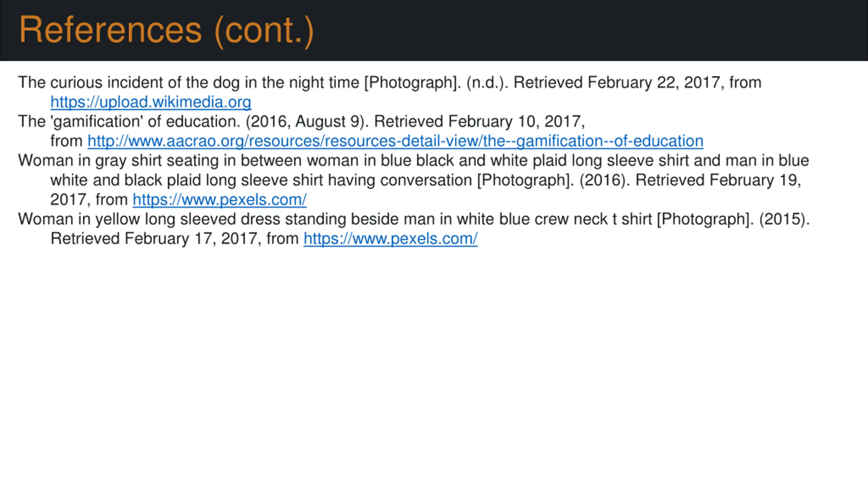Viewport: 868px width, 488px height.
Task: Click the "Retrieved February 19," text
Action: pyautogui.click(x=718, y=180)
